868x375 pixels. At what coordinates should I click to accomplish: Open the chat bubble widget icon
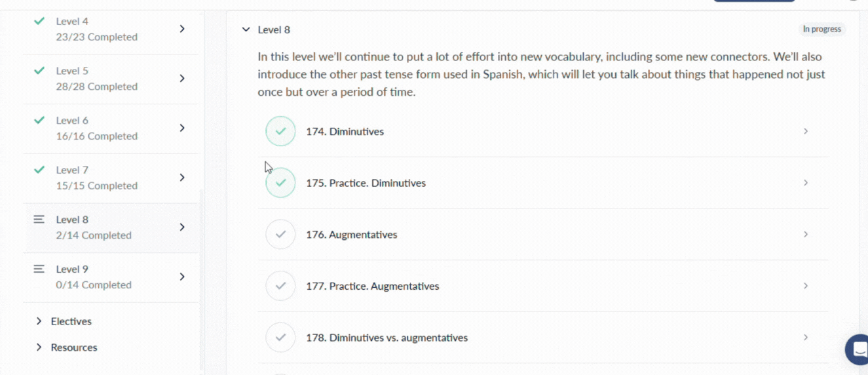858,349
